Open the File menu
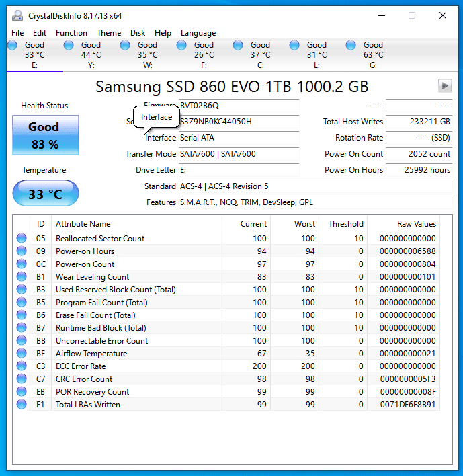Screen dimensions: 463x476 pyautogui.click(x=17, y=33)
